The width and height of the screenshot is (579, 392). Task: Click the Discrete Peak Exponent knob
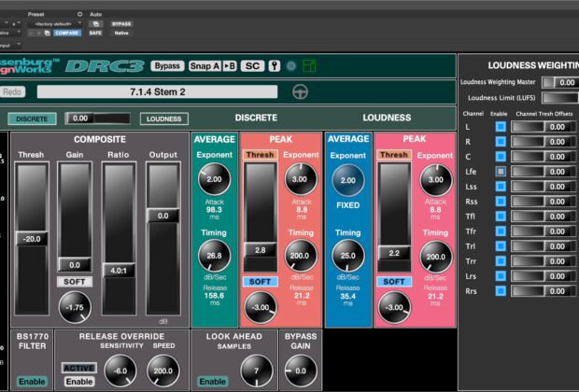[301, 179]
